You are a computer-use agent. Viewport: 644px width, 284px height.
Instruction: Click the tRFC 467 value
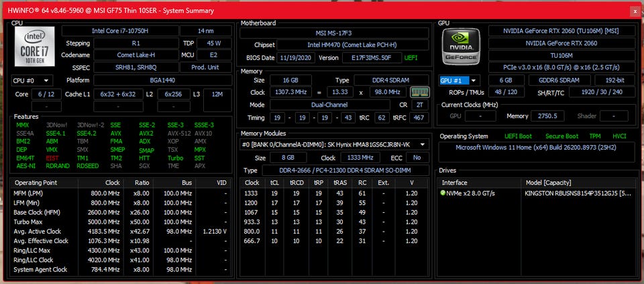coord(419,118)
